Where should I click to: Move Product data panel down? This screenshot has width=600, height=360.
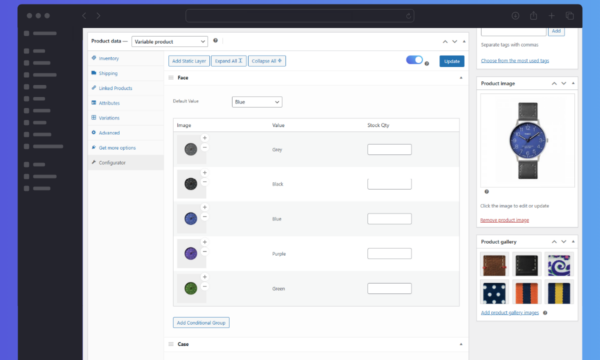pos(455,41)
